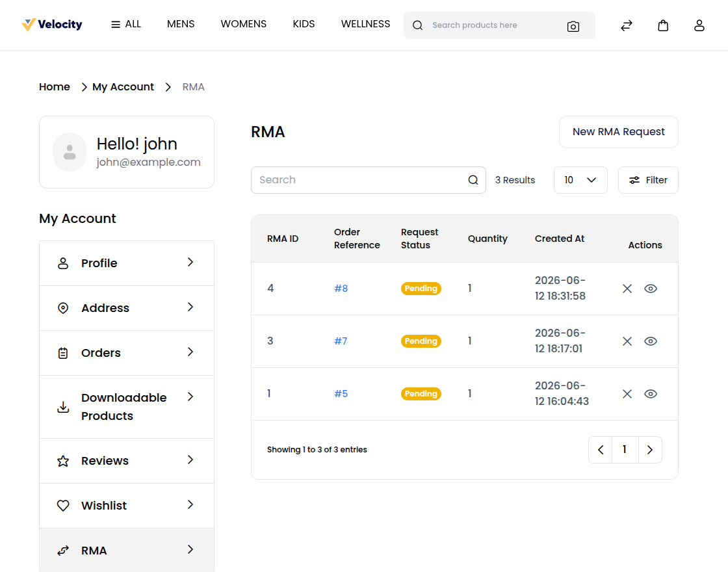View RMA 4 with eye icon
Image resolution: width=728 pixels, height=572 pixels.
click(x=651, y=289)
